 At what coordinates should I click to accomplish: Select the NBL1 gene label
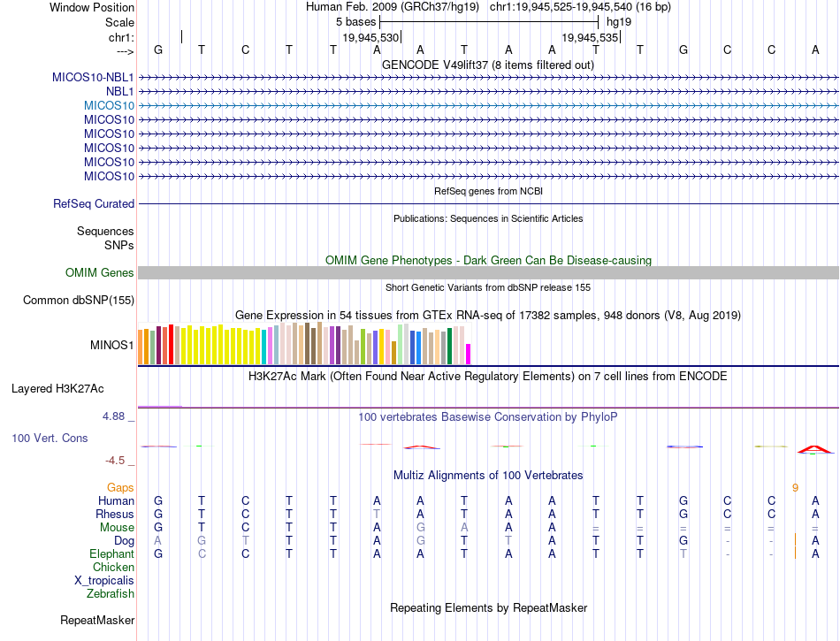click(x=119, y=92)
